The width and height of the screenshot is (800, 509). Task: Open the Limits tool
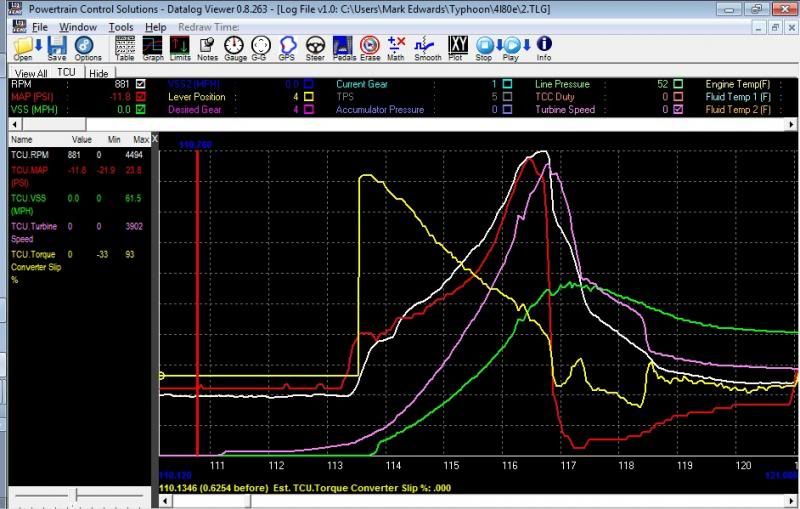click(180, 48)
